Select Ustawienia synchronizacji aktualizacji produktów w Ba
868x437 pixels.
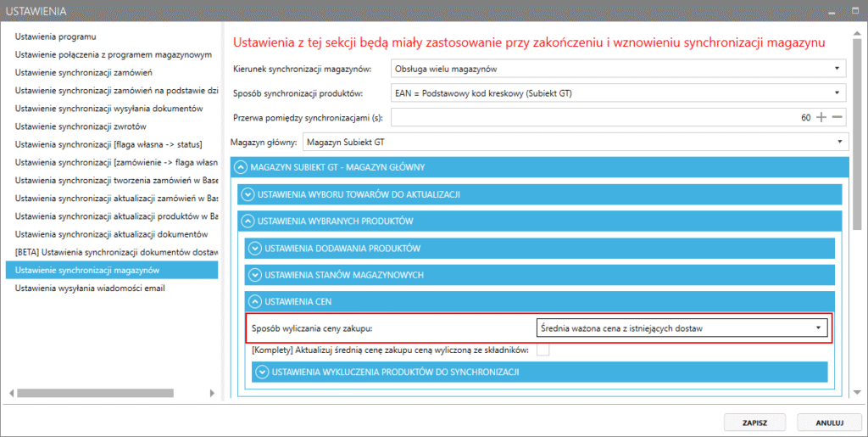click(116, 216)
